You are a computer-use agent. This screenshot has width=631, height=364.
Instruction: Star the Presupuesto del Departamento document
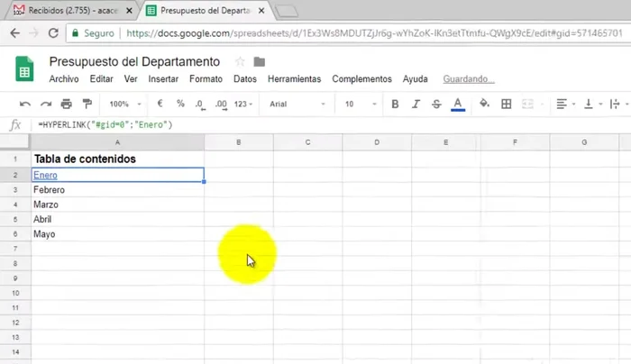240,62
